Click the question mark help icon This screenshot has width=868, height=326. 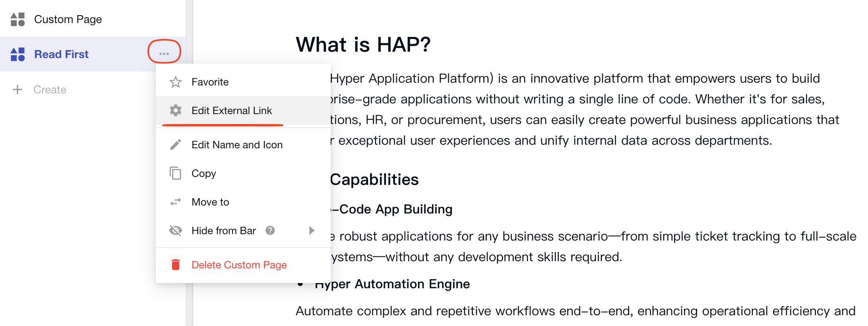click(x=270, y=231)
